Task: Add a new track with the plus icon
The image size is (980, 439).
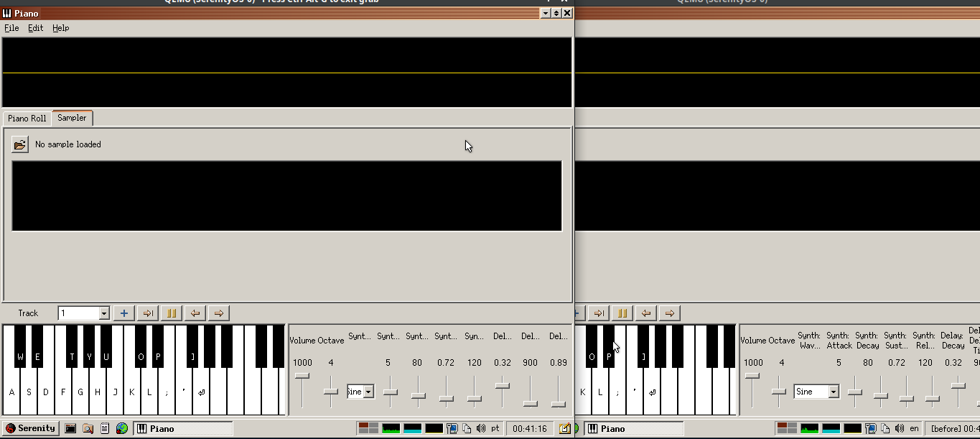Action: (123, 313)
